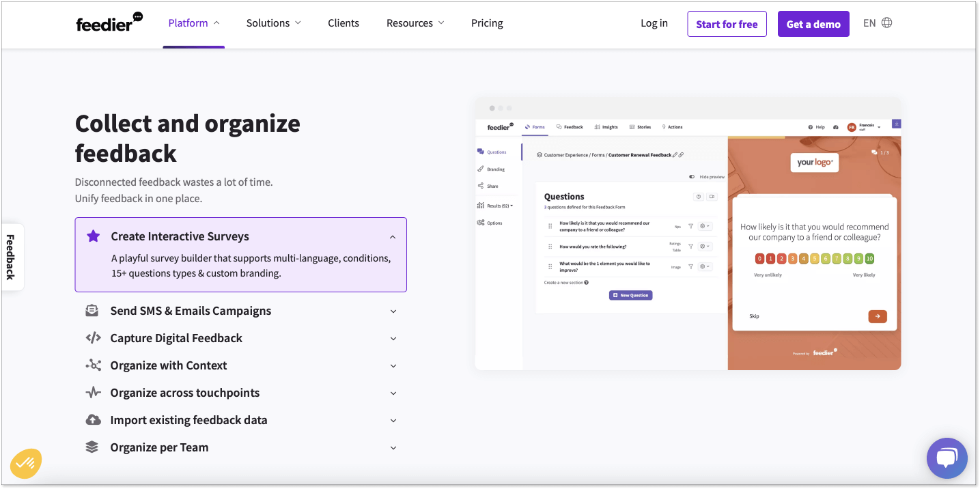Click the your logo placeholder in the preview
This screenshot has width=980, height=489.
[815, 163]
